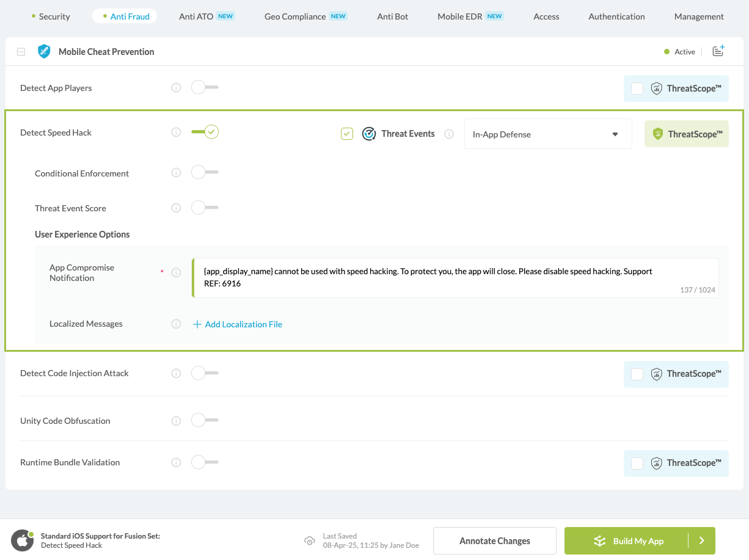Image resolution: width=749 pixels, height=560 pixels.
Task: Switch to the Anti Bot tab
Action: pos(392,16)
